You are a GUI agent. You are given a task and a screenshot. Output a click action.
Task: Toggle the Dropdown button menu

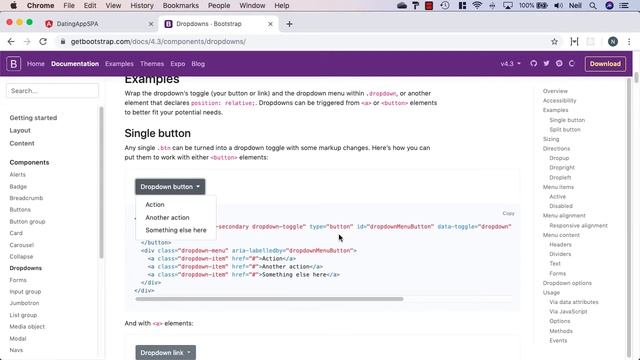pos(170,187)
